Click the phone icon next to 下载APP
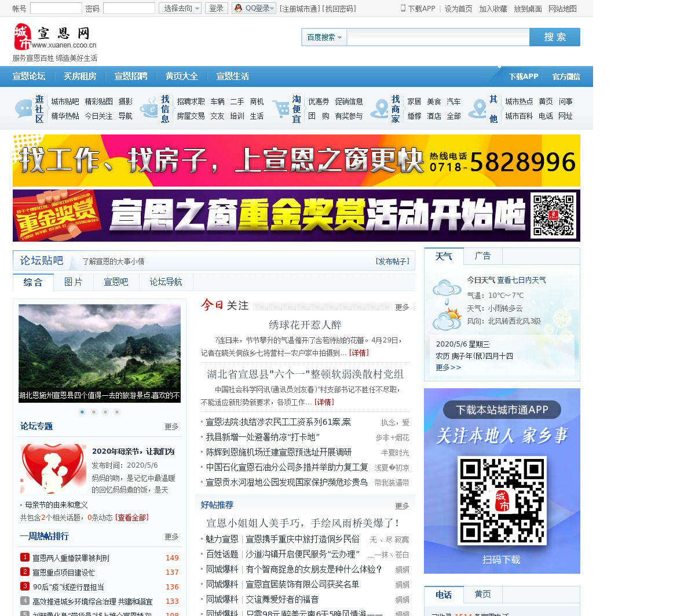Screen dimensions: 695x616 (403, 8)
